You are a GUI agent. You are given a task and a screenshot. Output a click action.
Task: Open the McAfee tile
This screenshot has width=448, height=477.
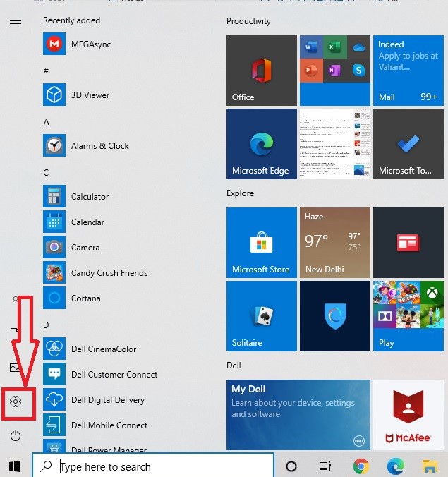(408, 415)
